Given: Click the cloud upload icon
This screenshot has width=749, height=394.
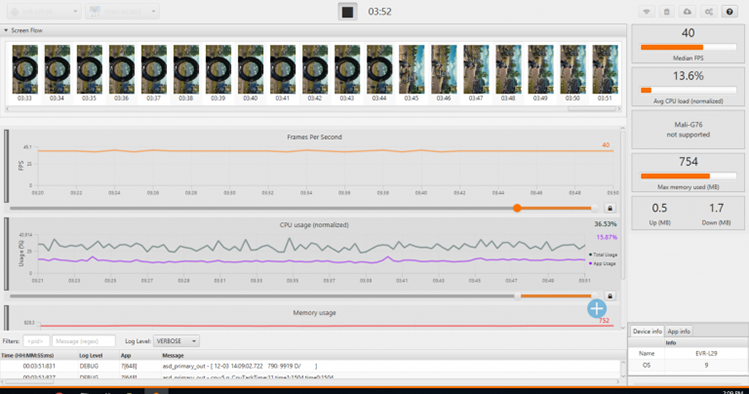Looking at the screenshot, I should click(687, 12).
